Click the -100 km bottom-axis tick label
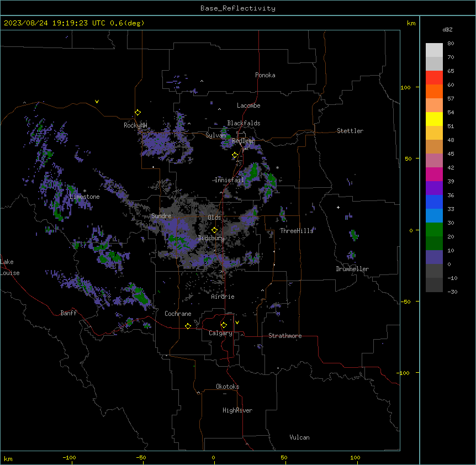 [69, 457]
